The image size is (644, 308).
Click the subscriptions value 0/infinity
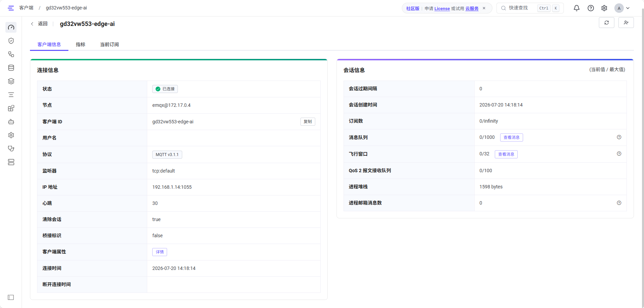(x=488, y=121)
